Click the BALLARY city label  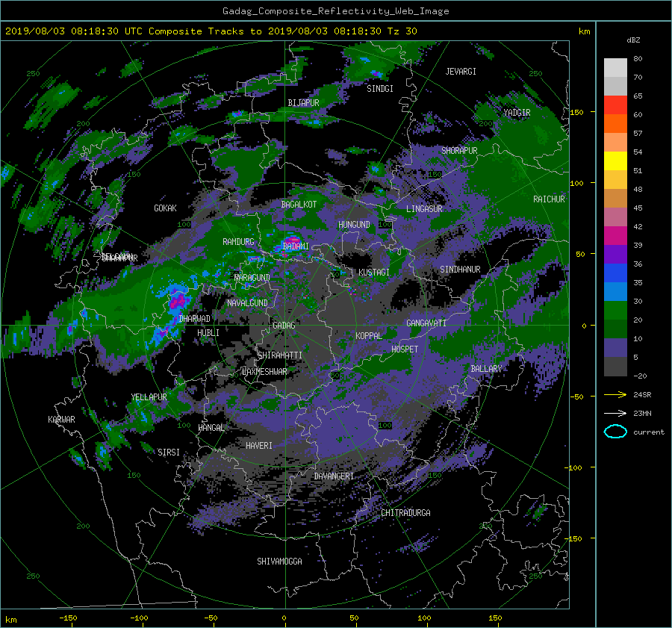point(486,369)
